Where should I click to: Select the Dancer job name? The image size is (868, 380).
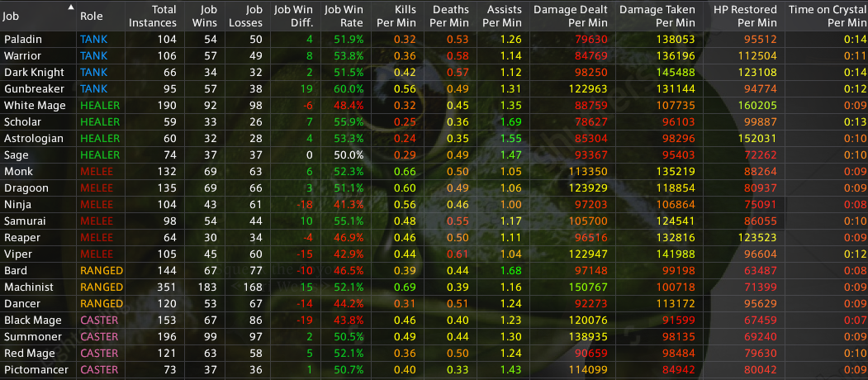[x=22, y=303]
